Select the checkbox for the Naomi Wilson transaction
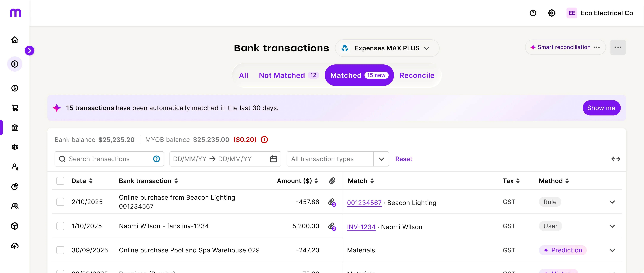The image size is (644, 273). pyautogui.click(x=61, y=226)
